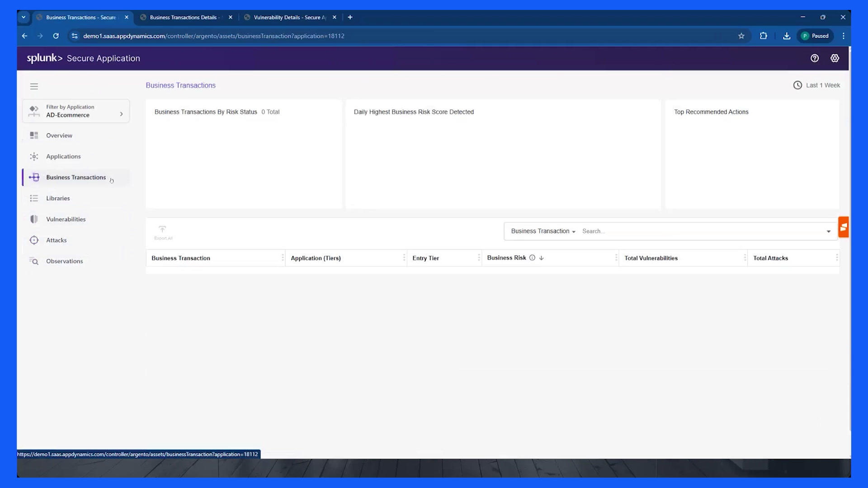Click the Attacks crosshair icon
Image resolution: width=868 pixels, height=488 pixels.
click(x=34, y=240)
